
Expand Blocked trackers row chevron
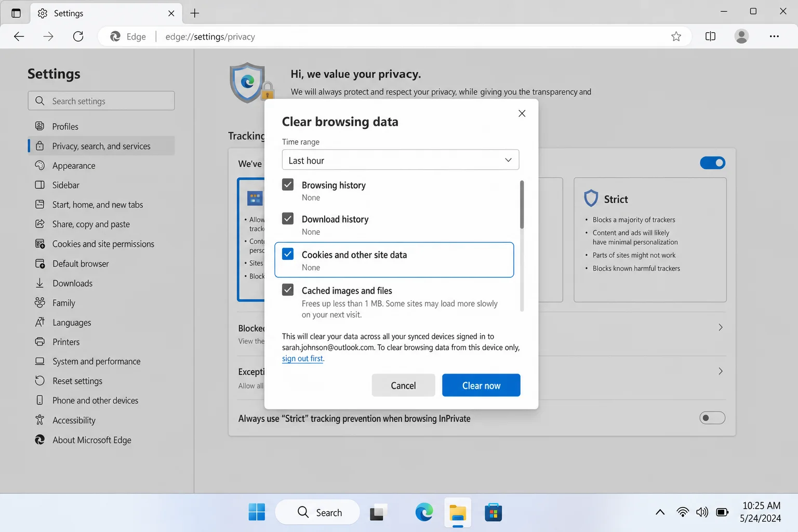coord(720,327)
